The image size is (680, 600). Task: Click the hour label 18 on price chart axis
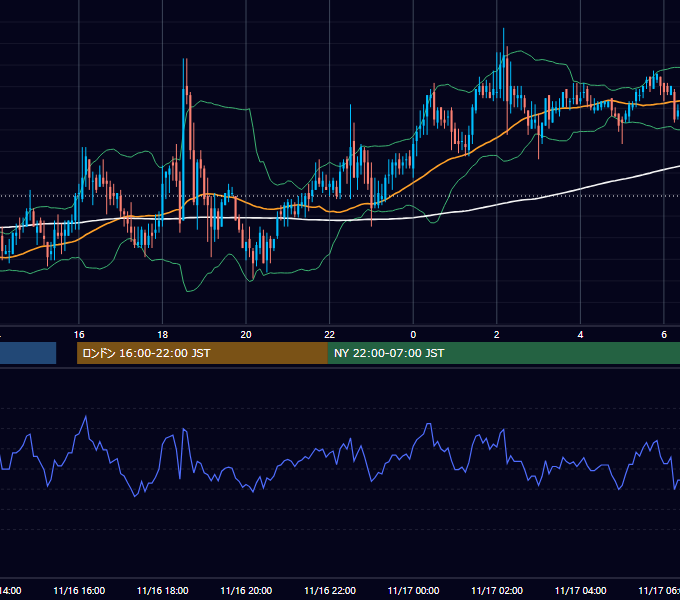[x=163, y=335]
